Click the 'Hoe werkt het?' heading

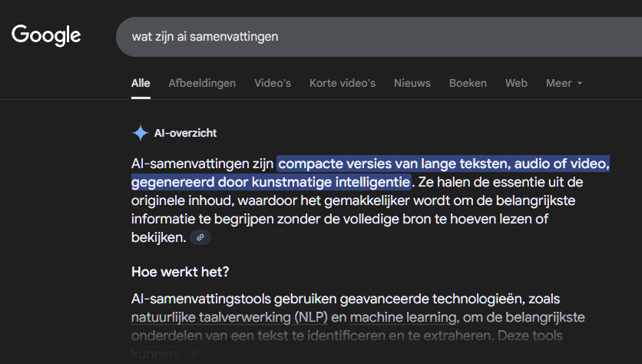pyautogui.click(x=181, y=271)
